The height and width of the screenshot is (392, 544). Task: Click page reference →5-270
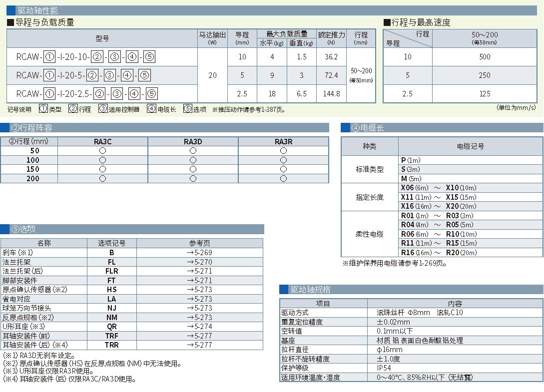(x=199, y=262)
